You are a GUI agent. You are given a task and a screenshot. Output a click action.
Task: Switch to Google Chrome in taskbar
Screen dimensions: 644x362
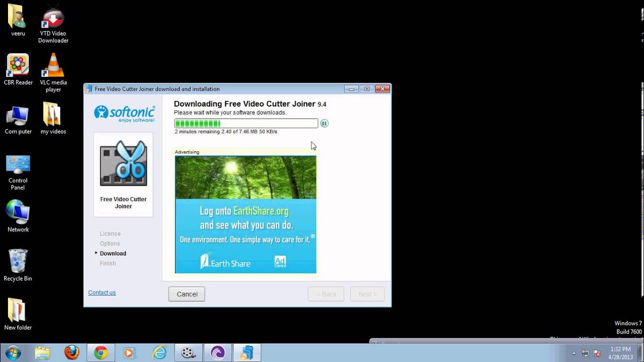pos(101,353)
